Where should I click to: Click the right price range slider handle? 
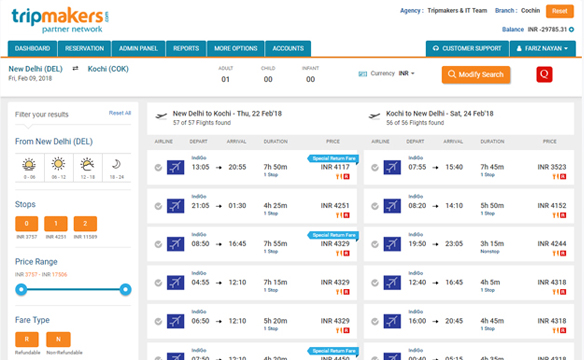[126, 289]
